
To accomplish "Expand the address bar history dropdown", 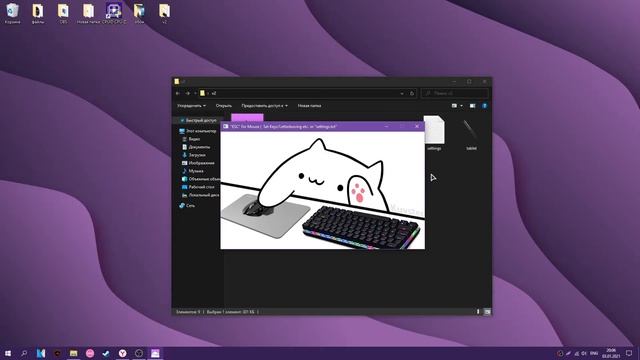I will pos(402,93).
